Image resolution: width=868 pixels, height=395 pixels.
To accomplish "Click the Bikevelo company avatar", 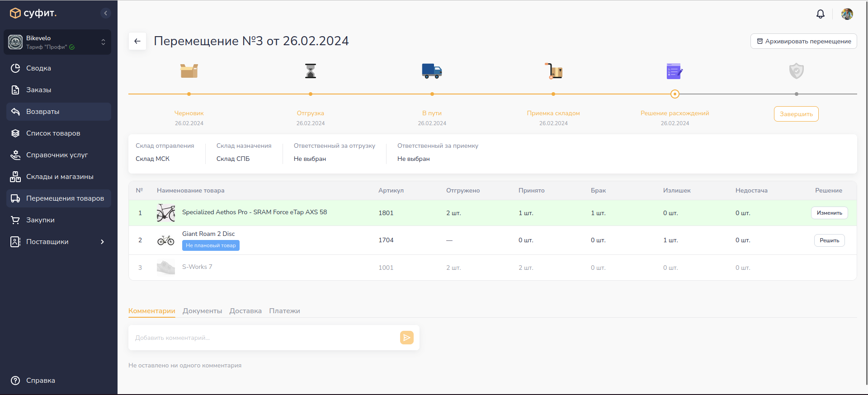I will (15, 42).
